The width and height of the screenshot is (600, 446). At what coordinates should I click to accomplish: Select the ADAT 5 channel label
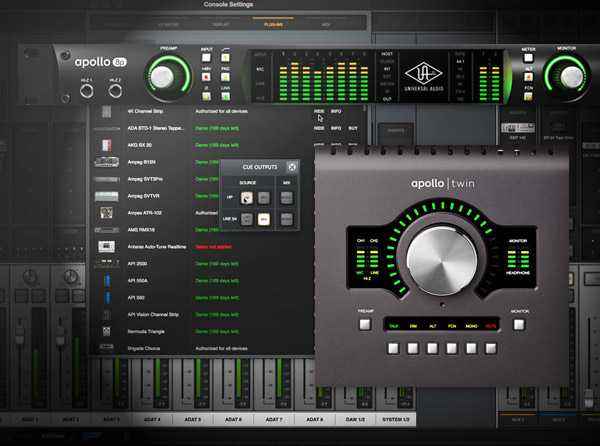point(193,420)
